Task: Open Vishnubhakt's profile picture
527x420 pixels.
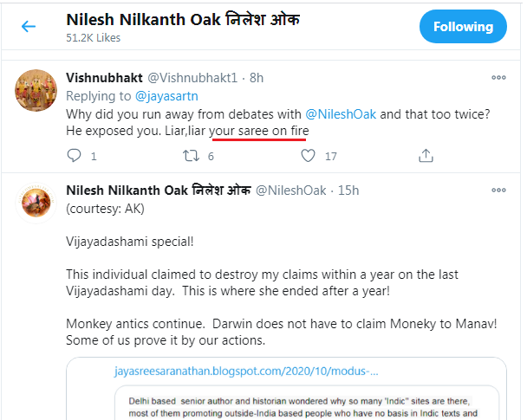Action: pos(35,91)
